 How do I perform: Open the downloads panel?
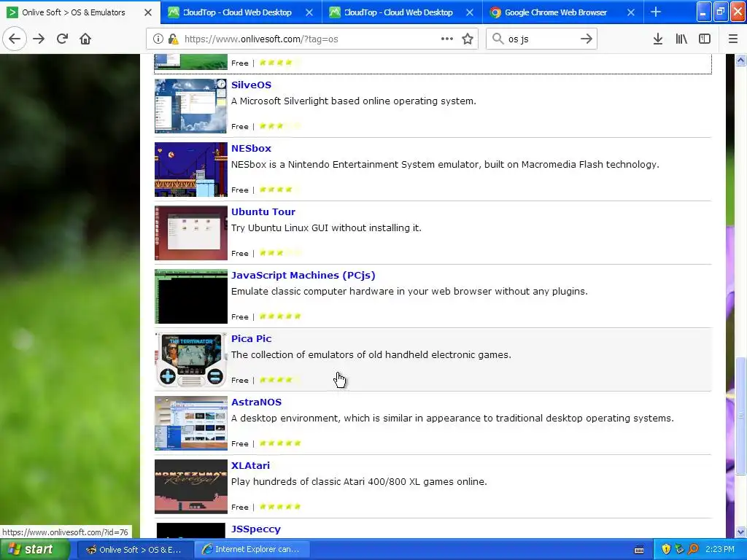(658, 39)
